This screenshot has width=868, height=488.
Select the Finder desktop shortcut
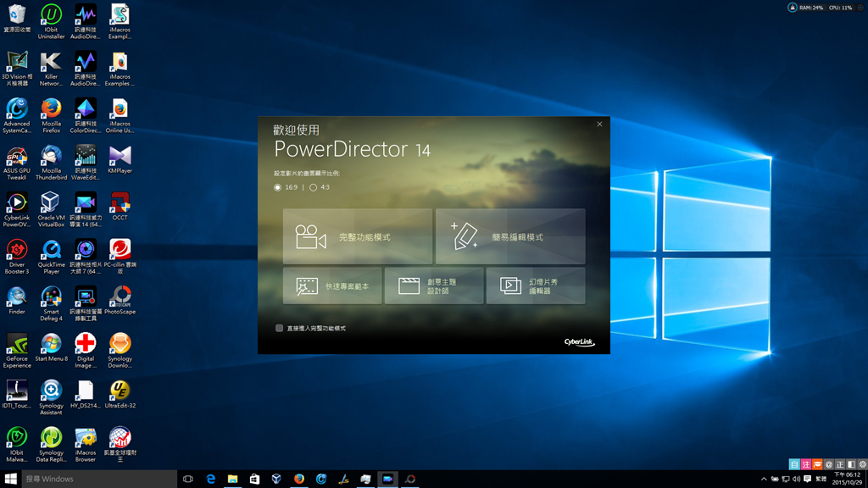(x=17, y=301)
